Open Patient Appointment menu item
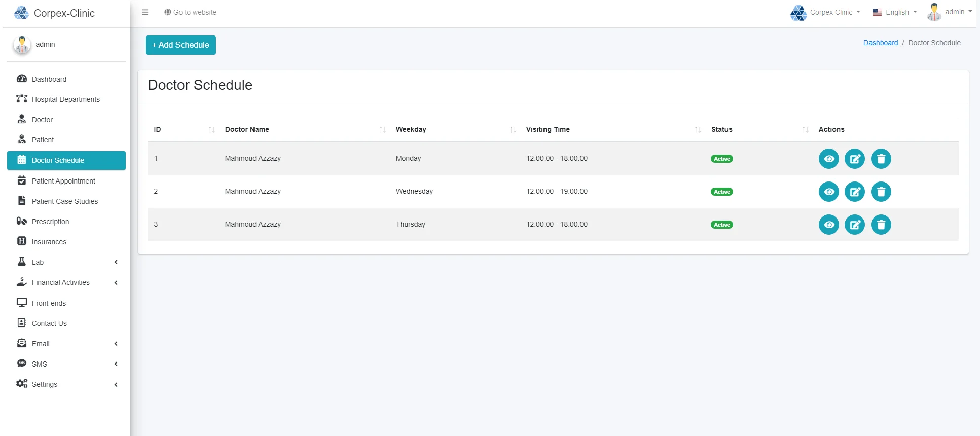This screenshot has height=436, width=980. pos(63,181)
